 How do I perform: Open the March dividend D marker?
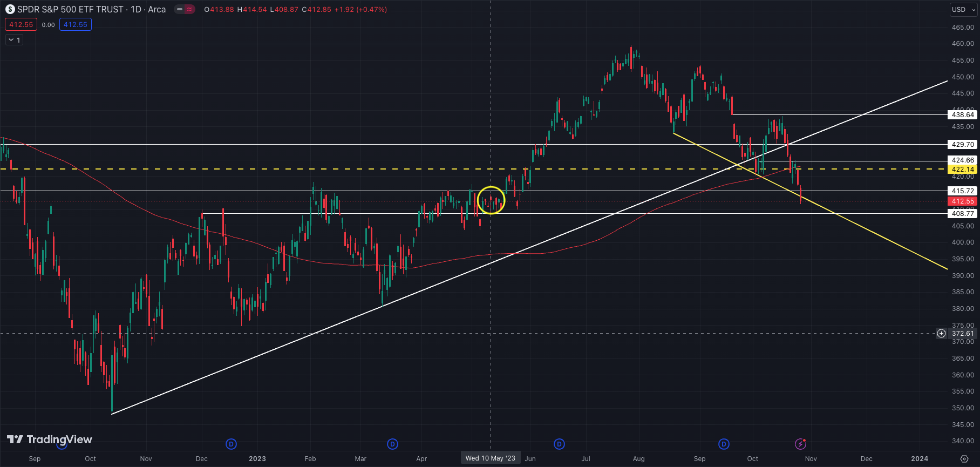392,444
